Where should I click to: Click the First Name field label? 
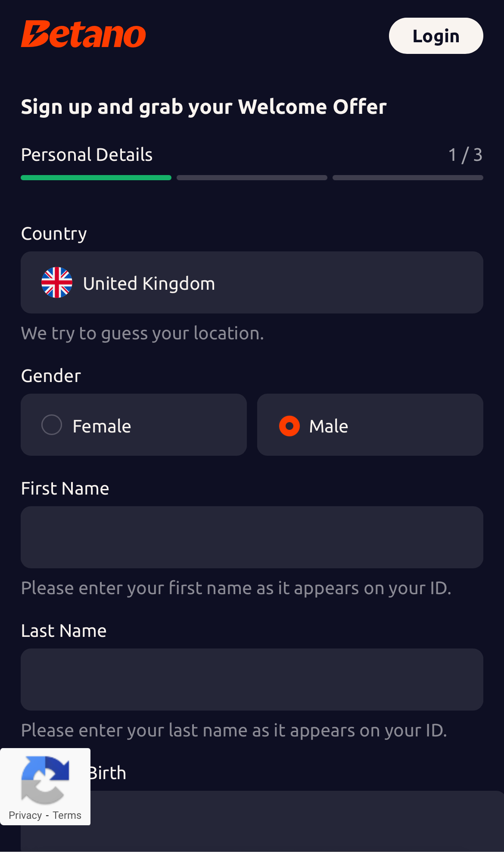click(x=65, y=489)
